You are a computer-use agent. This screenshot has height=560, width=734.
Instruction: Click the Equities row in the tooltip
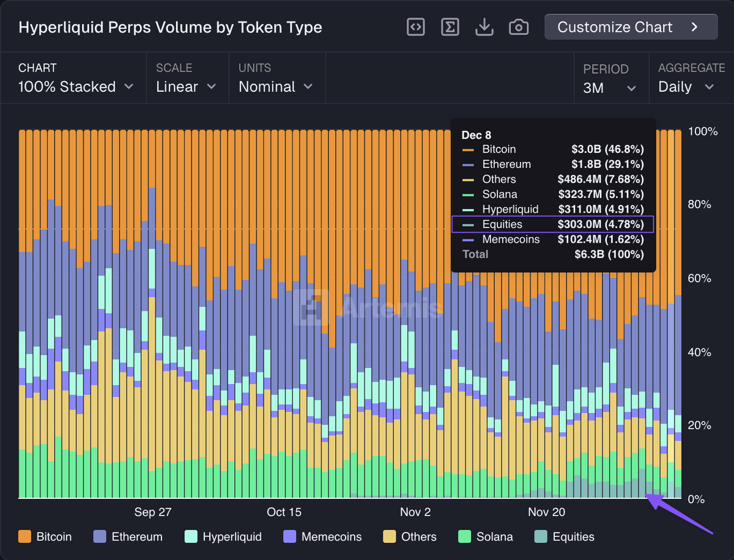coord(553,224)
